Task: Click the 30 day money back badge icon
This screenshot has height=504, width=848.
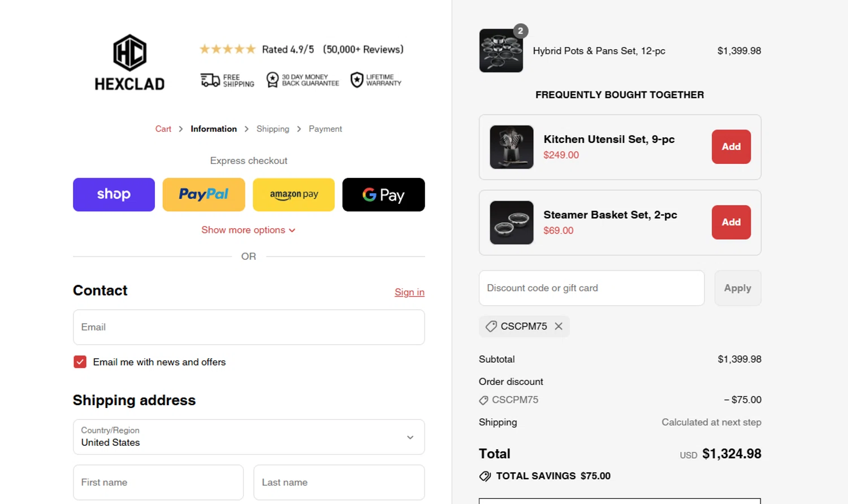Action: (x=272, y=80)
